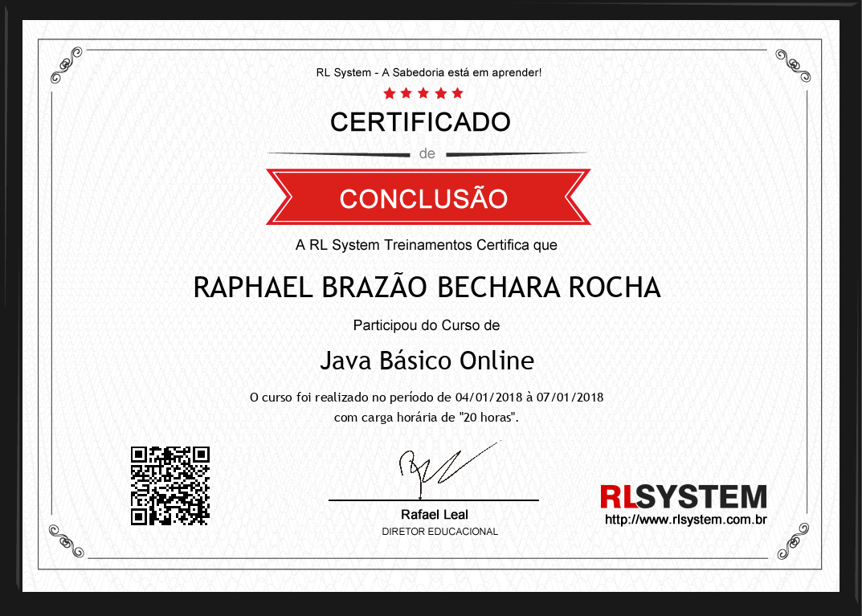Click the handwritten signature above Rafael Leal

[438, 467]
